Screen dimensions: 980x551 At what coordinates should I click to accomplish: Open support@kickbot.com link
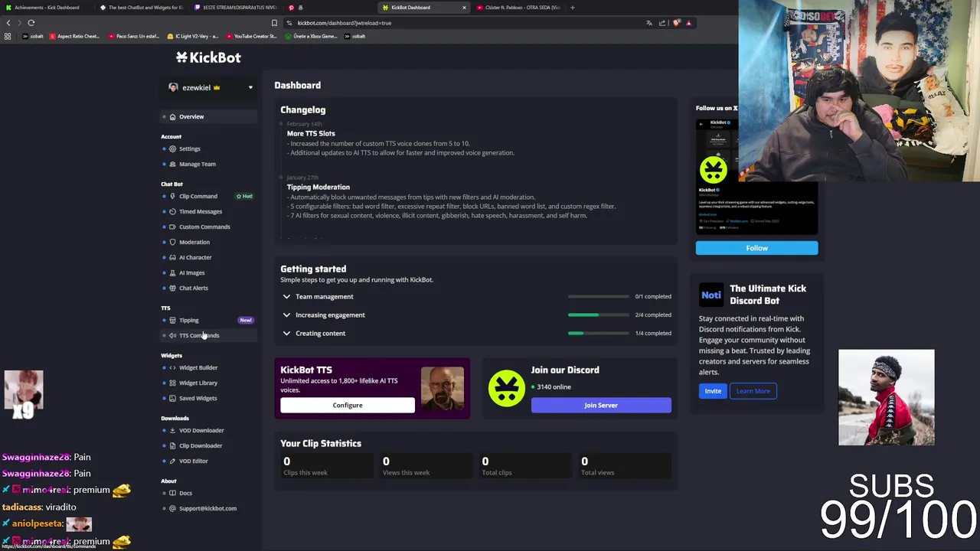coord(207,509)
